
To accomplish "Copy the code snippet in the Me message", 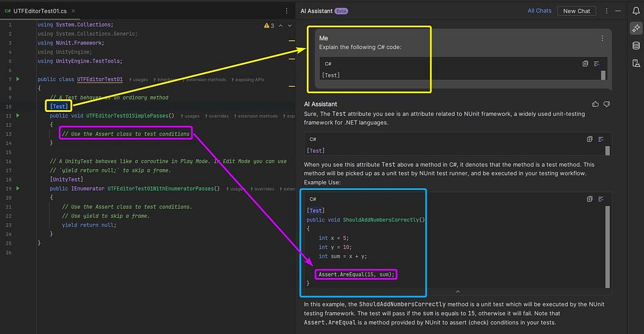I will (586, 64).
